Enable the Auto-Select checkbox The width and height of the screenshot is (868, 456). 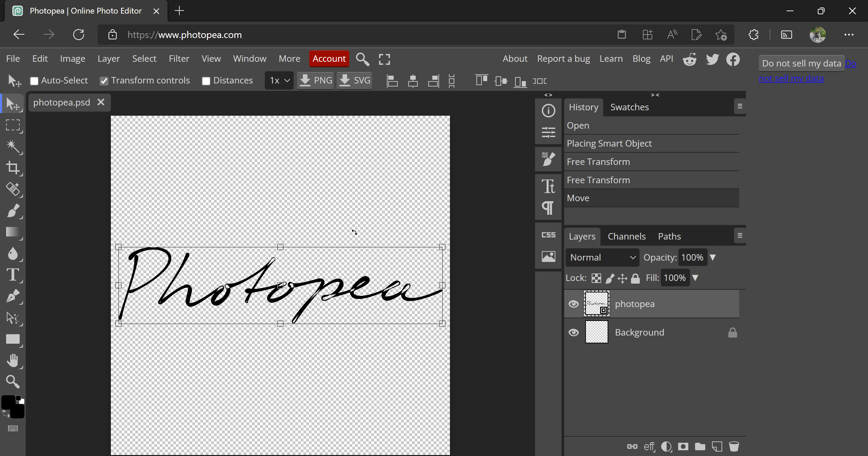coord(34,81)
